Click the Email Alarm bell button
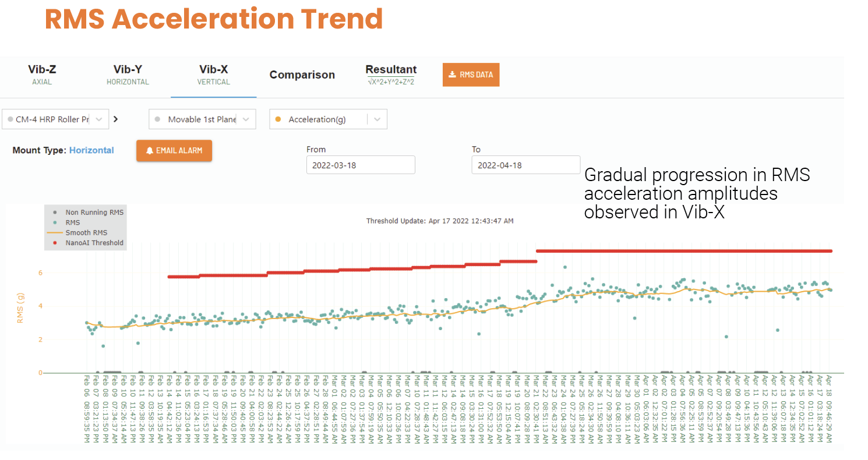868x460 pixels. (x=174, y=151)
